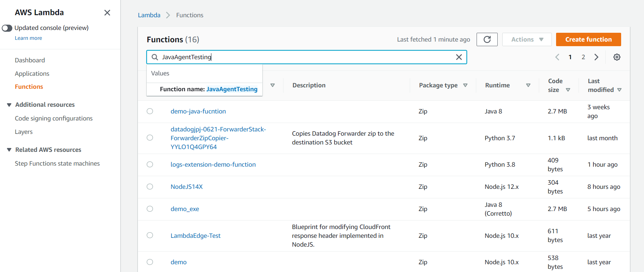
Task: Click the refresh functions list icon
Action: tap(487, 39)
